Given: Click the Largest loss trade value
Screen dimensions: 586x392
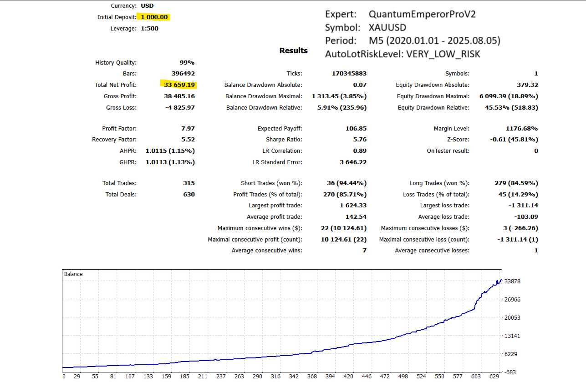Looking at the screenshot, I should point(524,206).
